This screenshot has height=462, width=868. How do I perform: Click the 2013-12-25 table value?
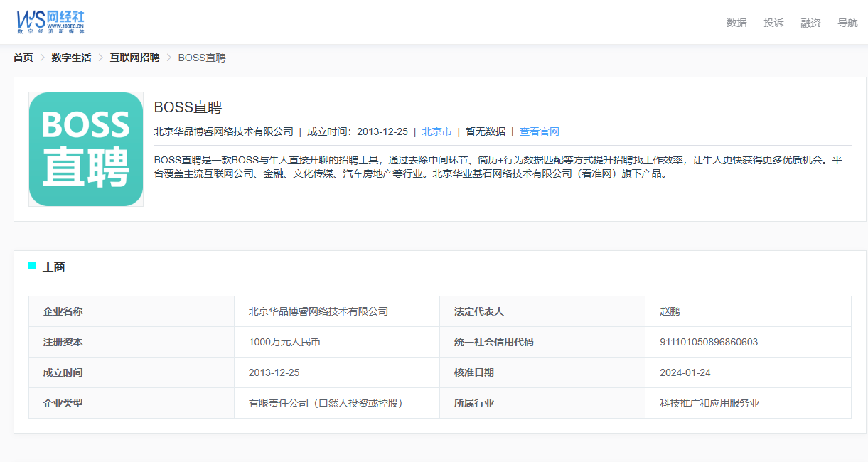pos(274,372)
